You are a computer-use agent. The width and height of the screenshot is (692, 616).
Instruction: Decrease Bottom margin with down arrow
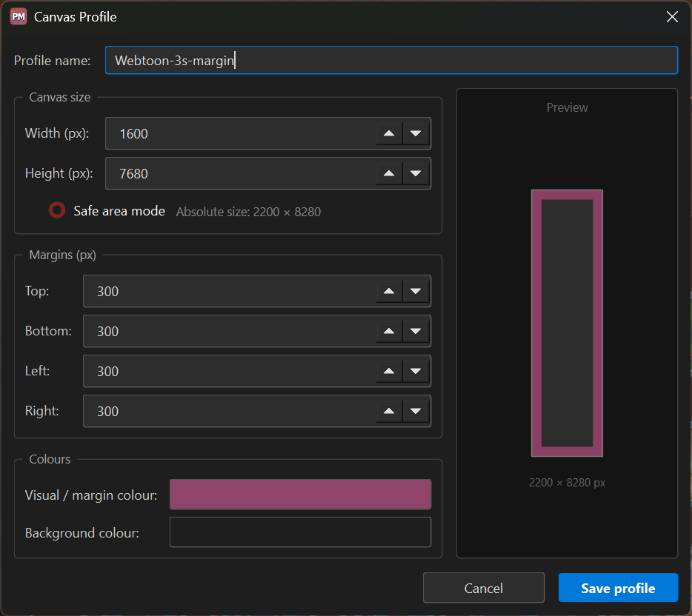click(416, 331)
